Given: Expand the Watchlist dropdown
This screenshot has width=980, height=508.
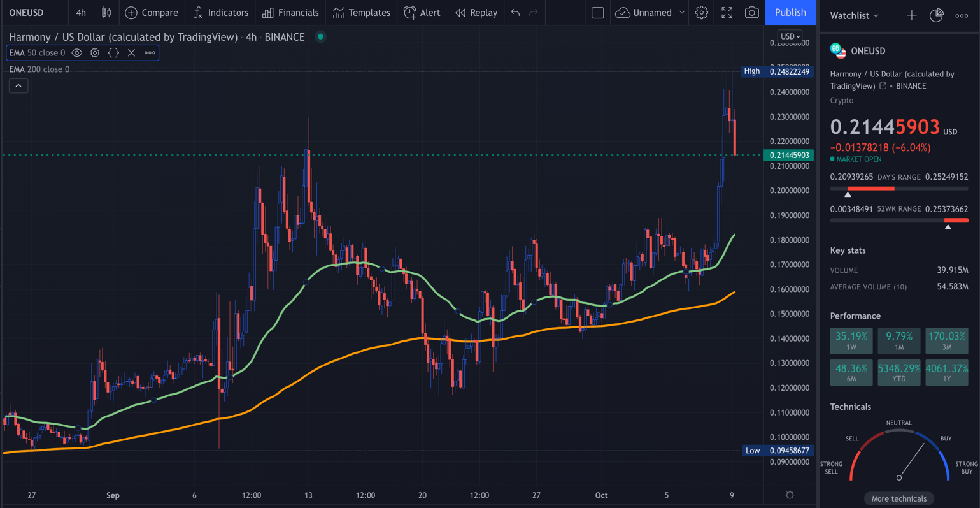Looking at the screenshot, I should 854,15.
